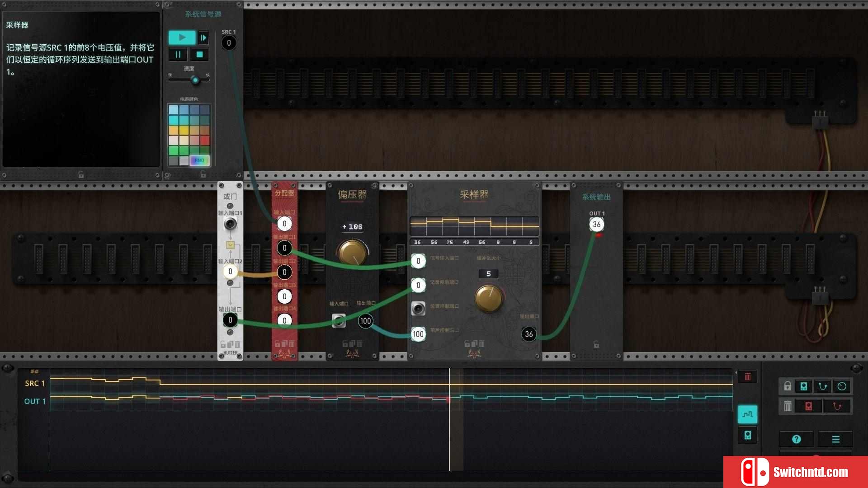Duplicate the sampler module
868x488 pixels.
(x=474, y=344)
